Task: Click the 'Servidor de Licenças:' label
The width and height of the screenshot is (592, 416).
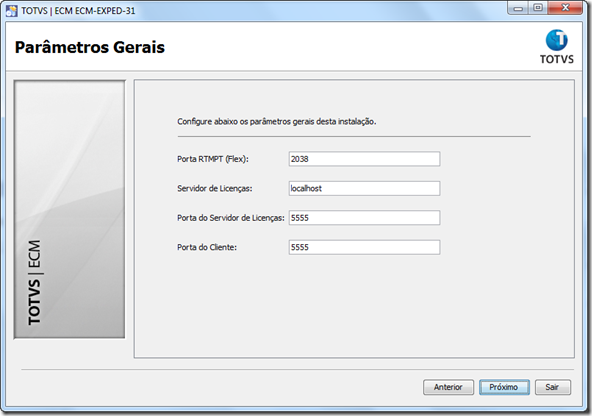Action: (x=214, y=188)
